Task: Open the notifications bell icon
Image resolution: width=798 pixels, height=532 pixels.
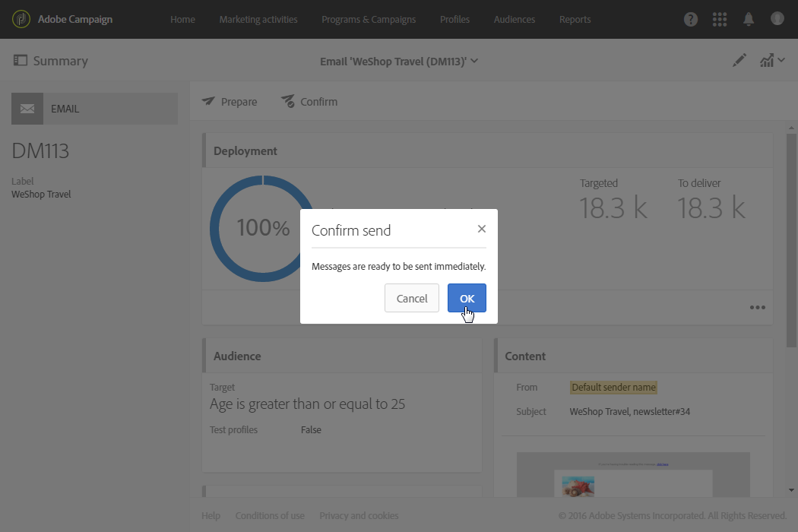Action: [x=748, y=19]
